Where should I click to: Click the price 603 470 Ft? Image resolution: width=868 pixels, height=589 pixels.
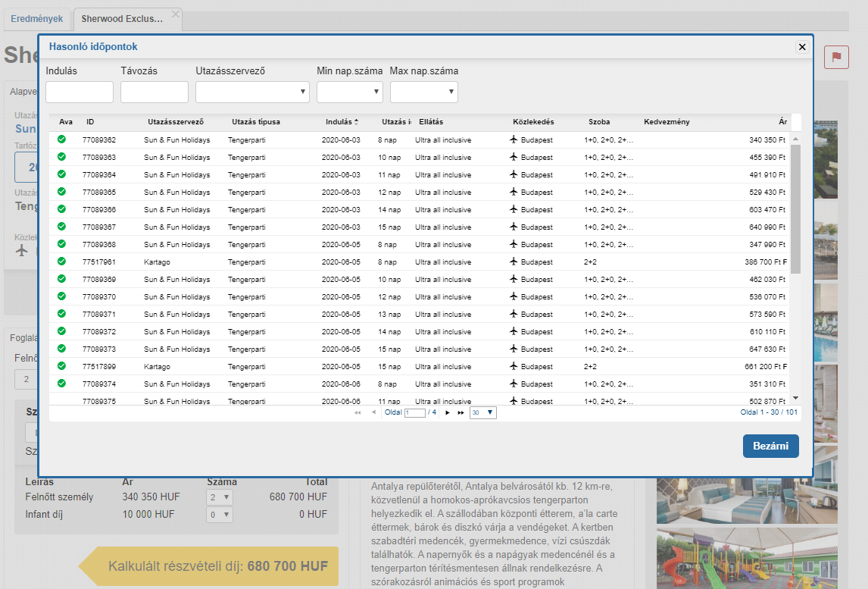767,209
